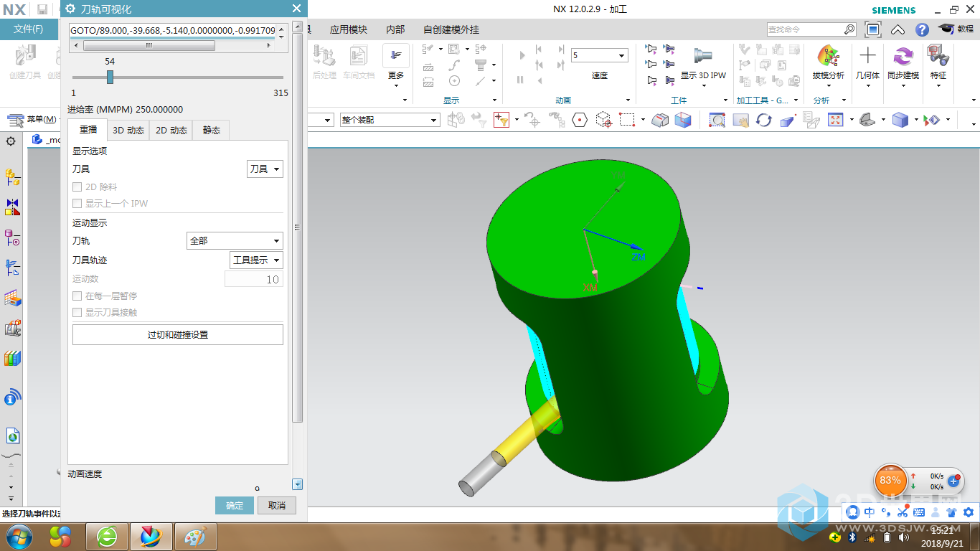Viewport: 980px width, 551px height.
Task: Click the gear settings icon in left sidebar
Action: click(11, 141)
